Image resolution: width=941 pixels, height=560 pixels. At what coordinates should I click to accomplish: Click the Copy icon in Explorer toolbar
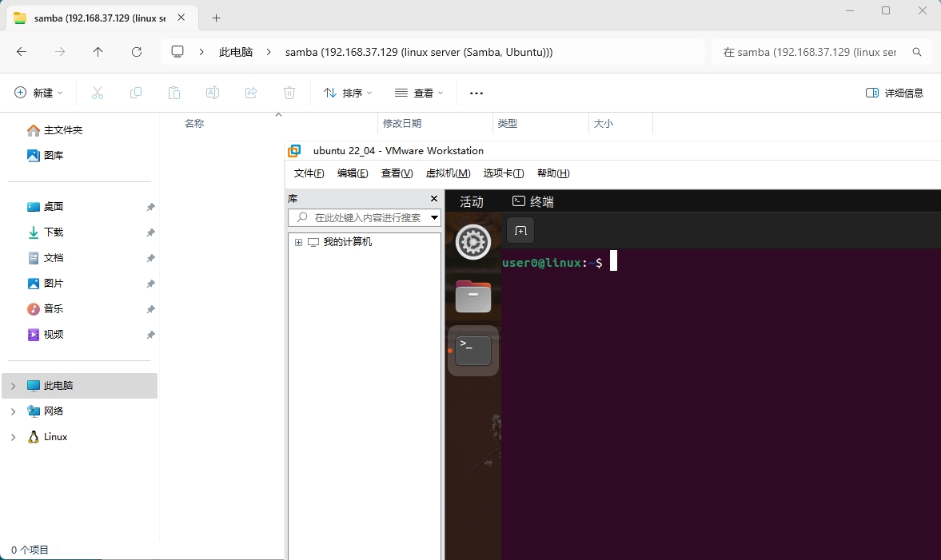pyautogui.click(x=136, y=93)
